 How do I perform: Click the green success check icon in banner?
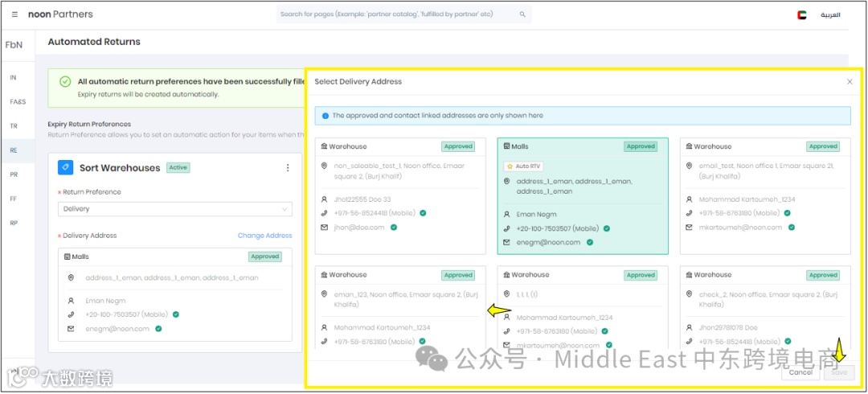click(x=65, y=82)
